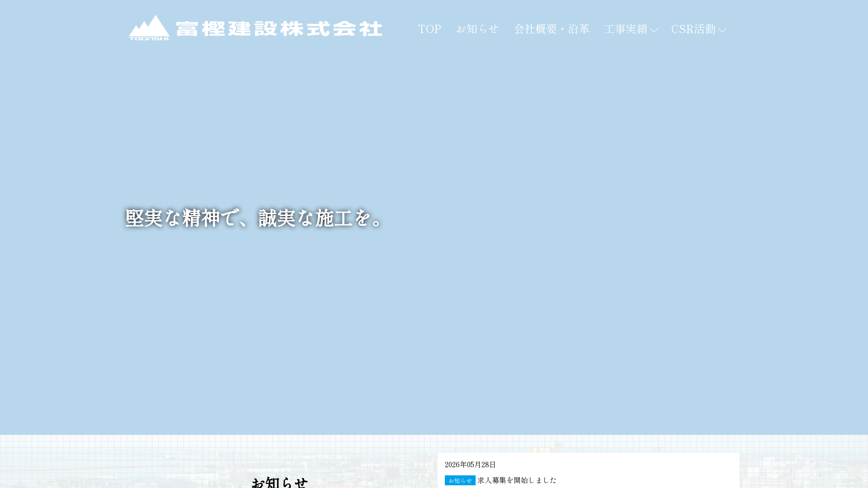Screen dimensions: 868x488
Task: Click the 富樫建設株式会社 company name logo
Action: (x=279, y=29)
